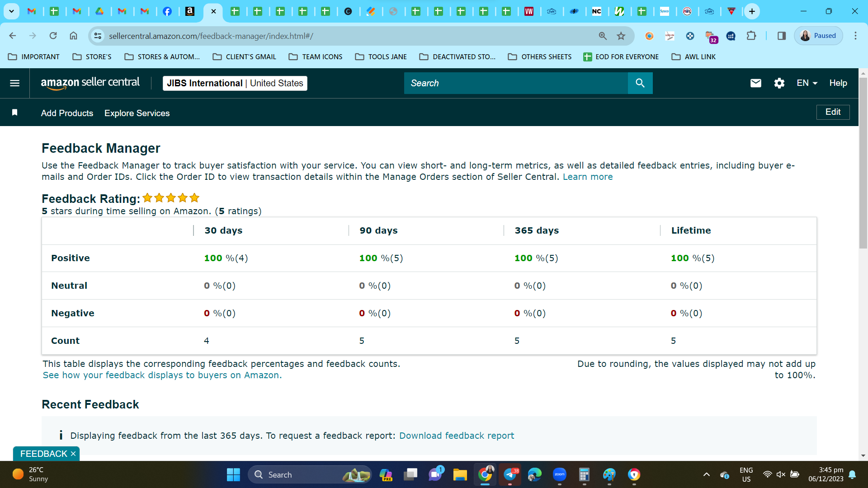The image size is (868, 488).
Task: Open the tab search dropdown arrow
Action: tap(11, 11)
